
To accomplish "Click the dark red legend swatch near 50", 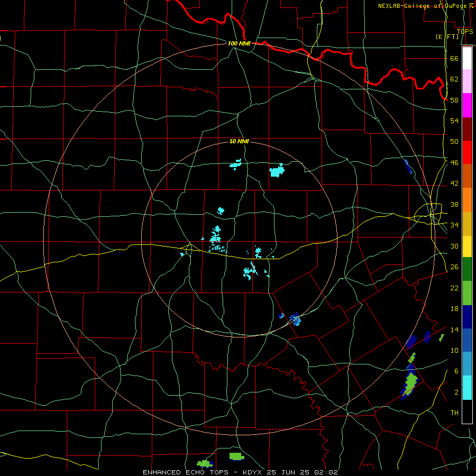I will [467, 129].
